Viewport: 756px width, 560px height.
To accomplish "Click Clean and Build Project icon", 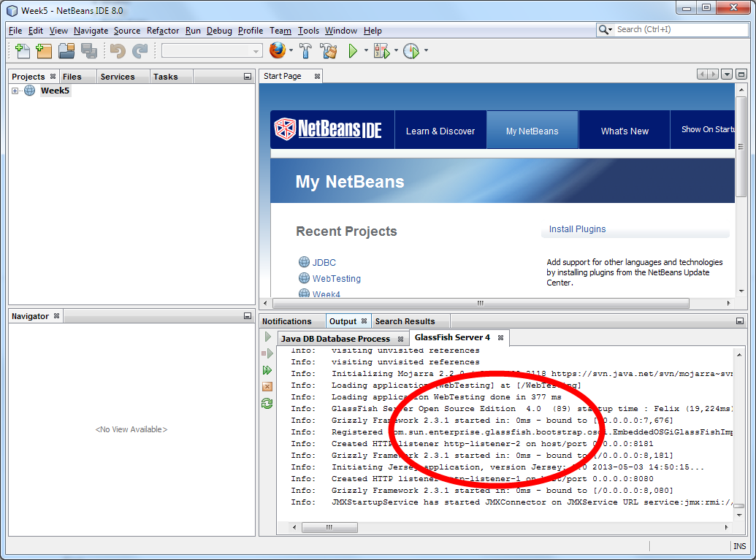I will [x=329, y=51].
